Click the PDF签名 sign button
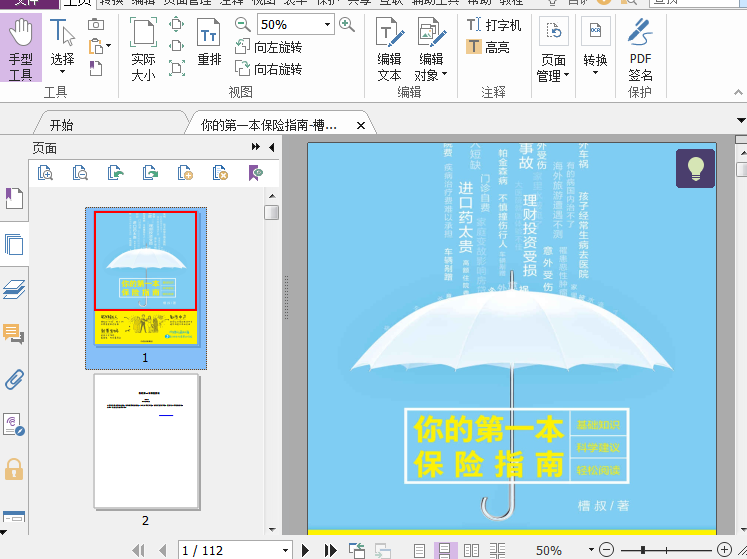747x559 pixels. [x=640, y=50]
